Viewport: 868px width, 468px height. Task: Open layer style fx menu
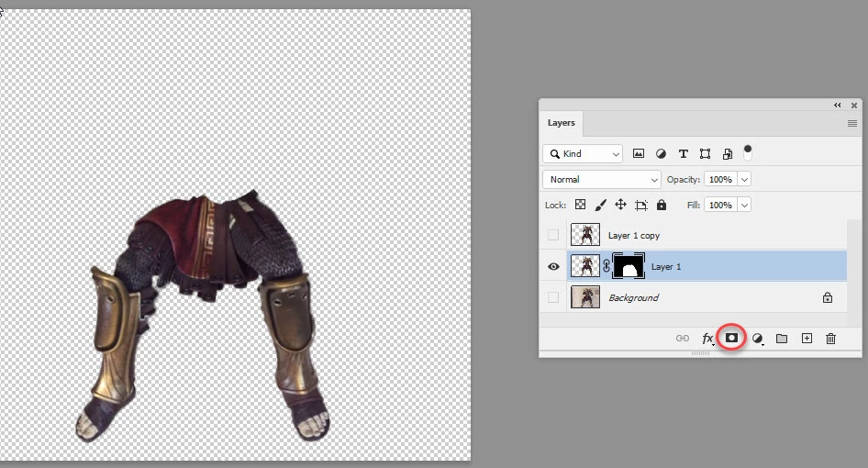707,339
